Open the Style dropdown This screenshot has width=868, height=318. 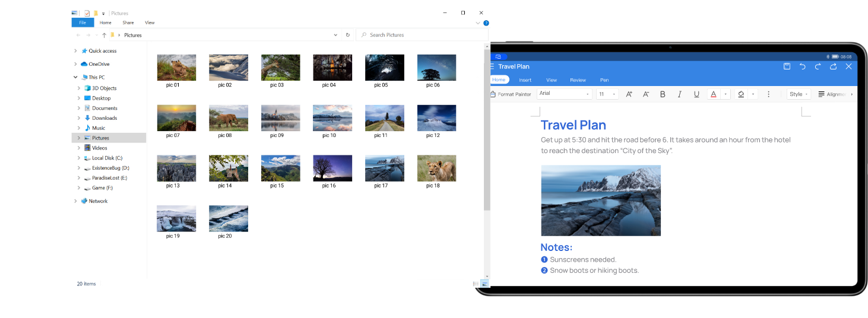799,94
